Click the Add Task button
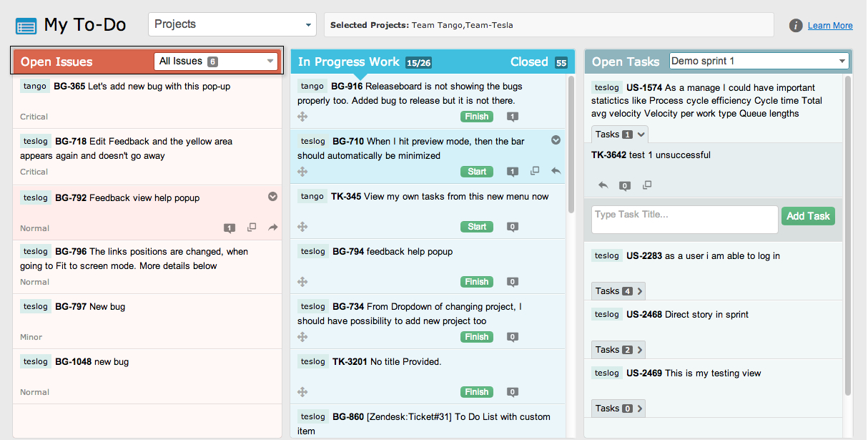The width and height of the screenshot is (868, 440). point(808,216)
